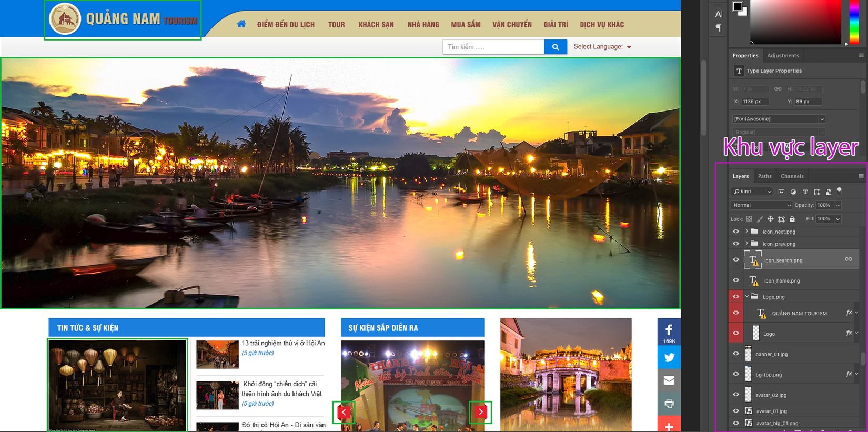Hide the banner_01.jpg layer

[x=736, y=354]
